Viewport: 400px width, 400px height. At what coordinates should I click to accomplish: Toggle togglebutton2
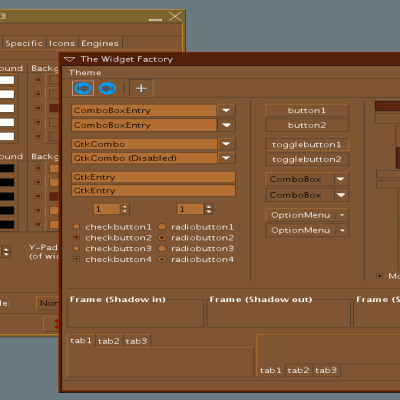[x=307, y=159]
